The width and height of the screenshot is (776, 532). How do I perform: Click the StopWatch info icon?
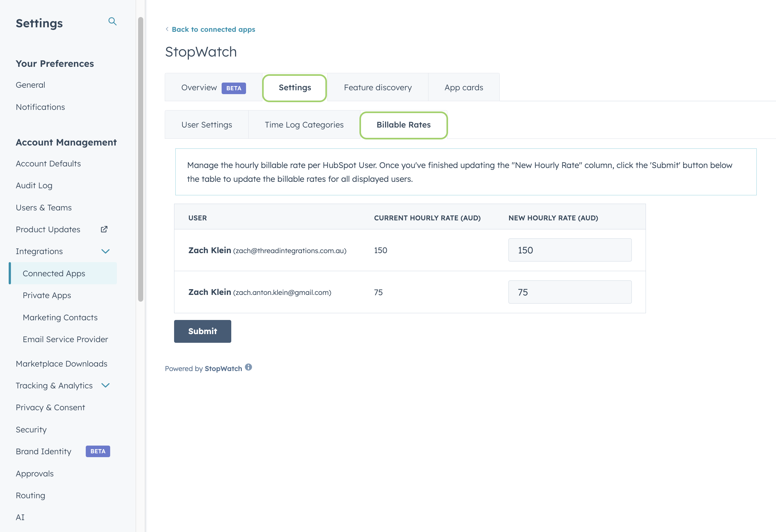tap(248, 367)
